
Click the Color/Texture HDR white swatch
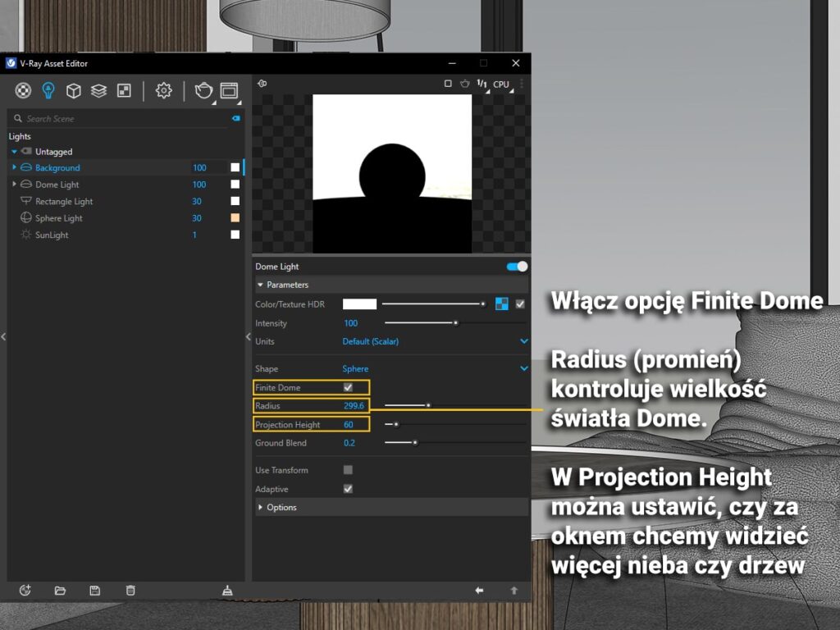(359, 304)
